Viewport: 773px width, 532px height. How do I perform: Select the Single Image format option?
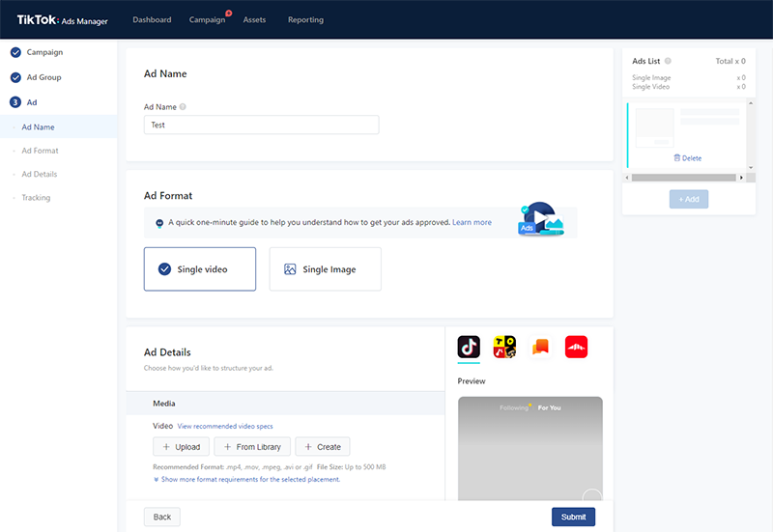coord(325,269)
